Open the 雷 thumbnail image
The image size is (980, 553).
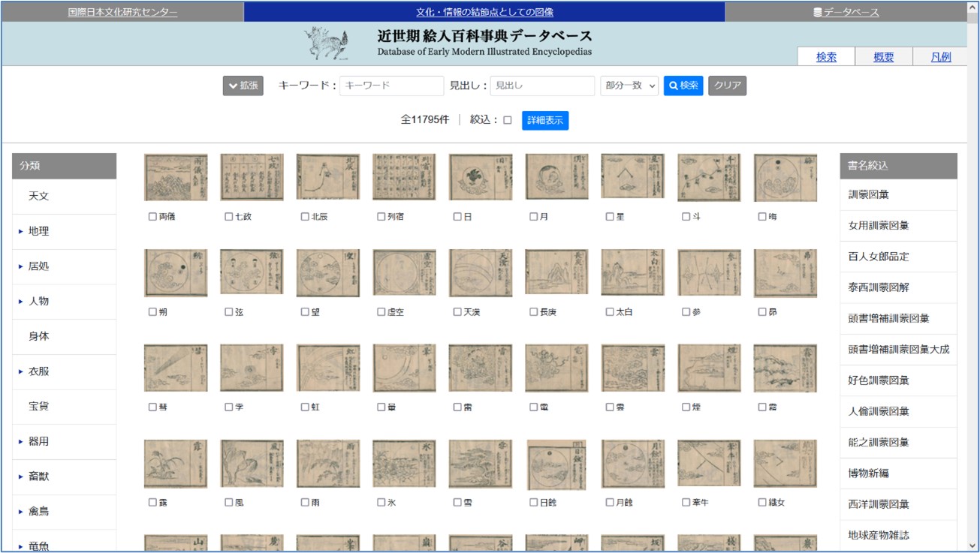481,368
